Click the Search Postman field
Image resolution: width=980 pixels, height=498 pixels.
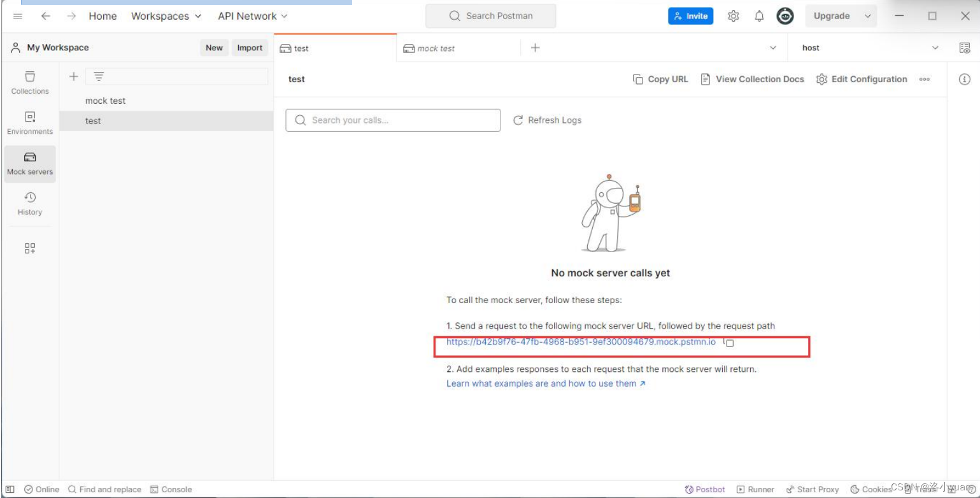490,16
